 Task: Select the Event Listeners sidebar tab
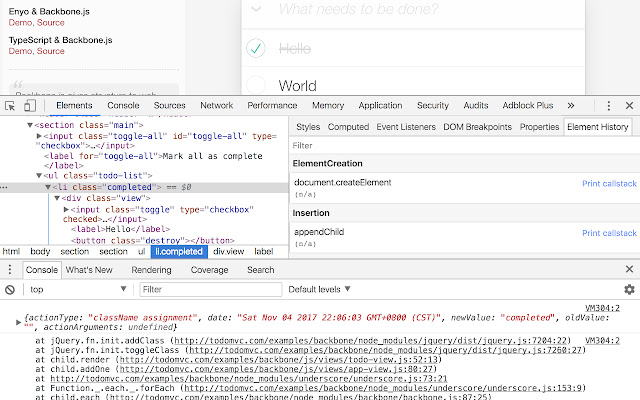point(406,127)
